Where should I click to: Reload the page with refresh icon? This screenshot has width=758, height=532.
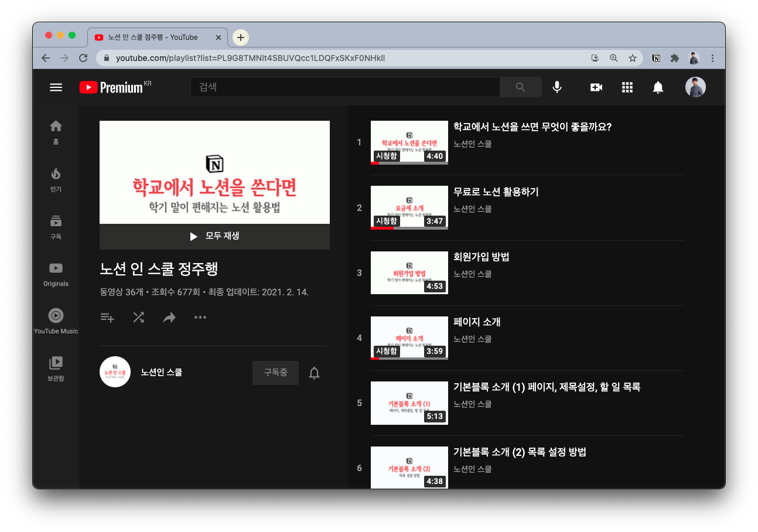pyautogui.click(x=83, y=58)
